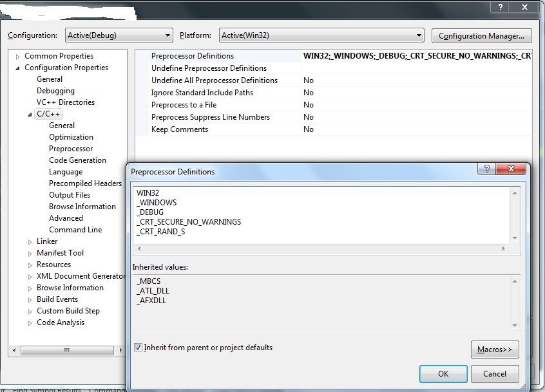Click the tree scrollbar's left arrow
Screen dimensions: 545x392
tap(14, 350)
